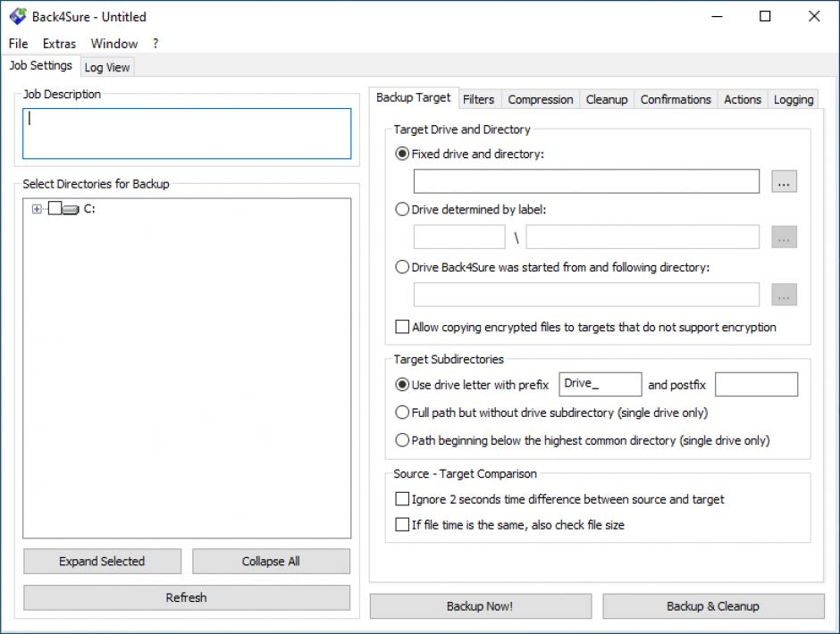
Task: Click the started-from directory field
Action: pos(586,295)
